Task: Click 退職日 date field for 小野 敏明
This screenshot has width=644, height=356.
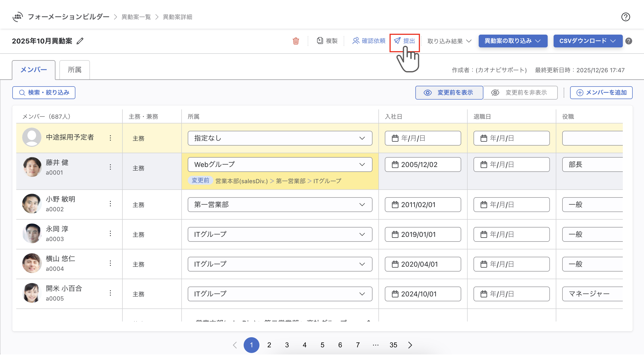Action: [511, 205]
